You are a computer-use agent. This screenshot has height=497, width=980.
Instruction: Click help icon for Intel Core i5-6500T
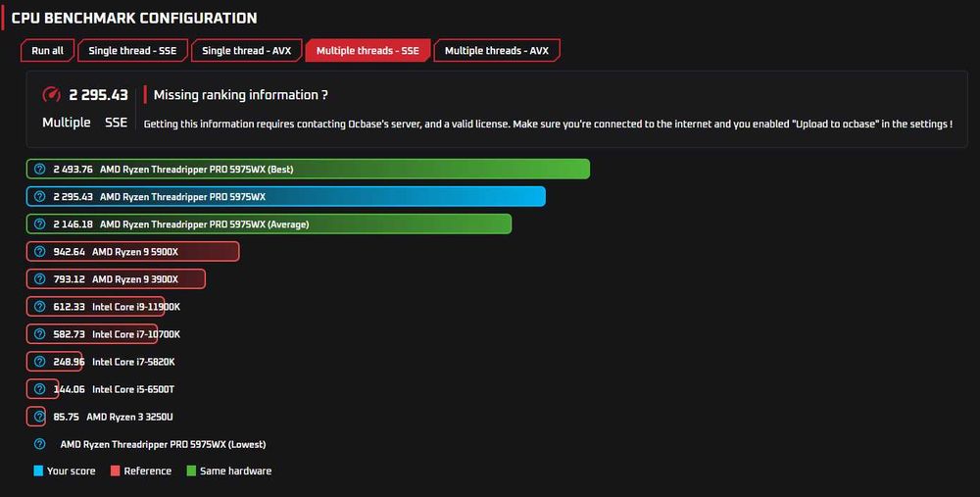[x=39, y=389]
